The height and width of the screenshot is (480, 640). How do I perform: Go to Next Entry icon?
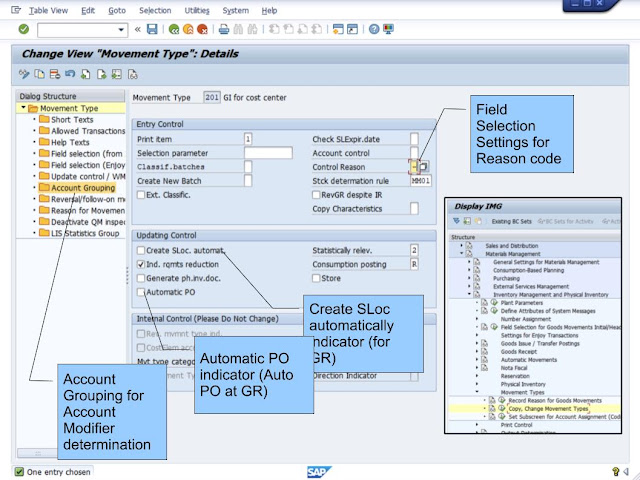point(101,74)
